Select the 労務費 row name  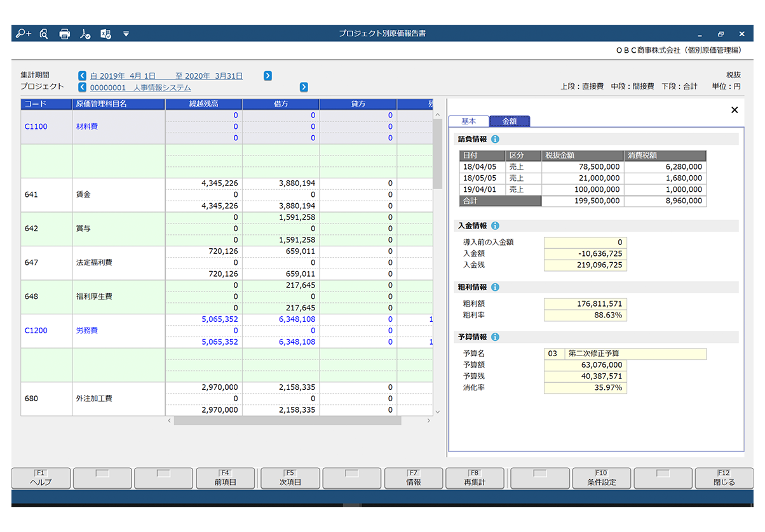[119, 331]
